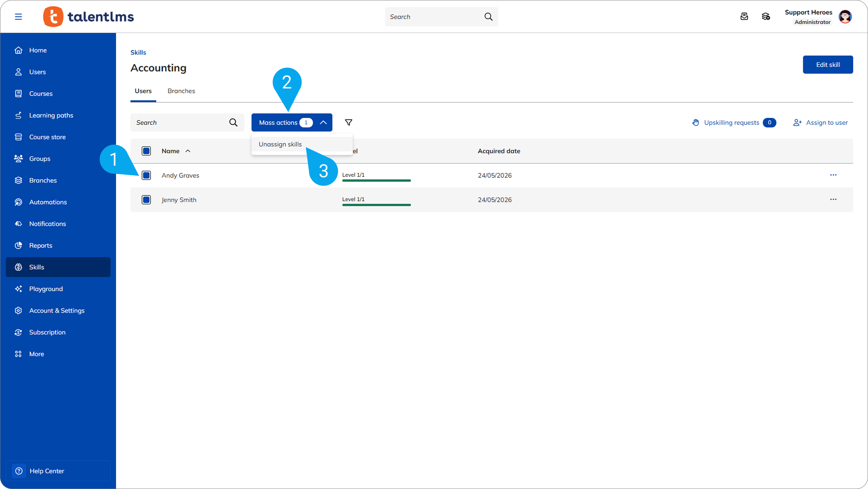The width and height of the screenshot is (868, 489).
Task: Open Assign to user link
Action: (820, 123)
